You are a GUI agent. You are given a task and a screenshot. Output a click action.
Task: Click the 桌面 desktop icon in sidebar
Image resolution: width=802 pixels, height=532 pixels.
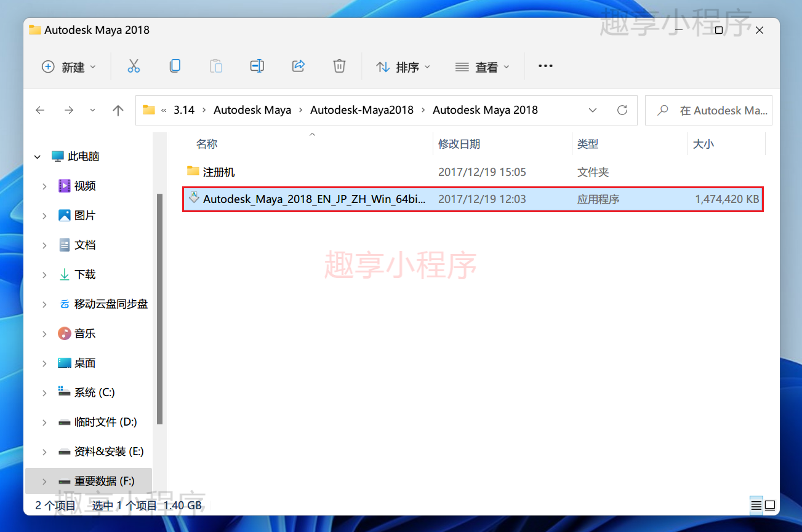pos(65,363)
